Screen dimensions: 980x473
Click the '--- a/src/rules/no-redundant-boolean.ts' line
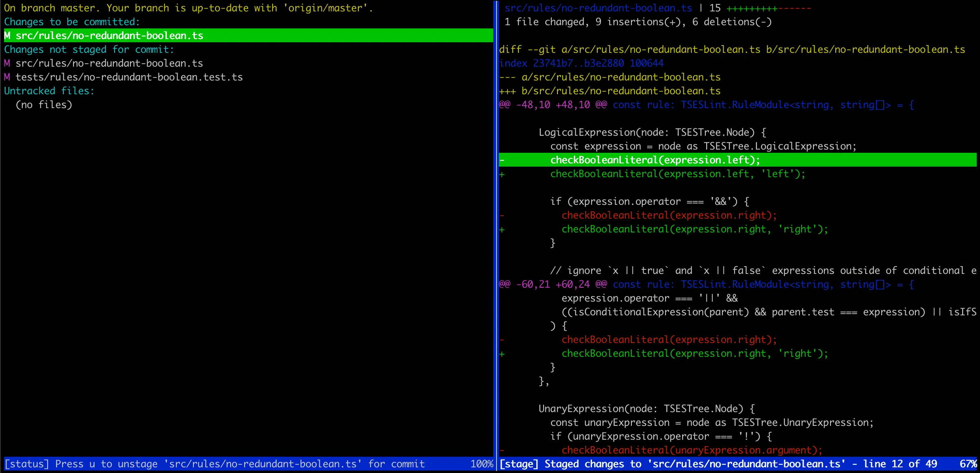click(609, 77)
